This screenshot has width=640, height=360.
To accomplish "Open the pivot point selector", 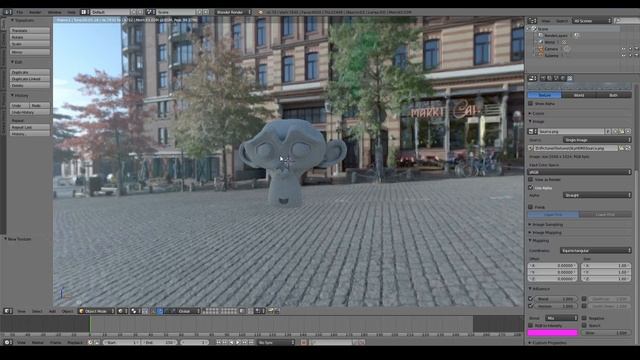I will (135, 311).
